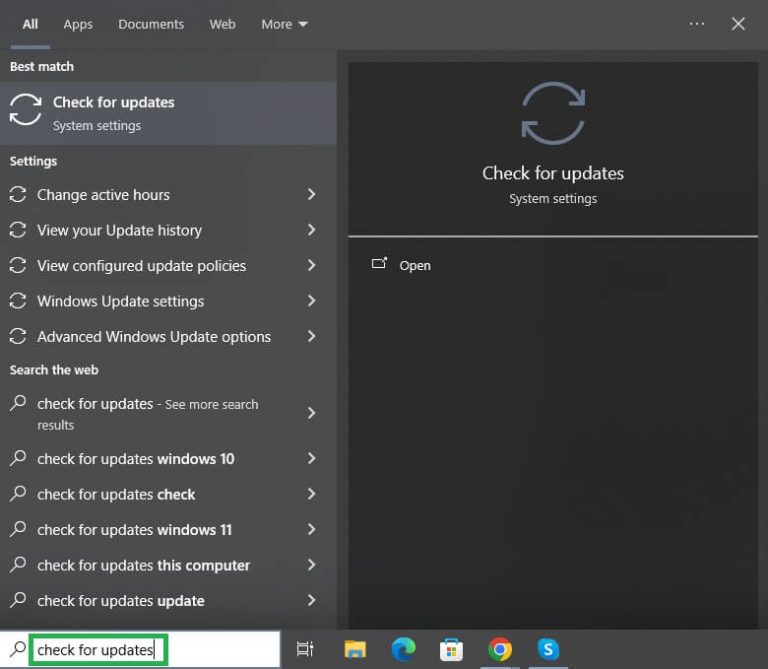Select View your Update history

pyautogui.click(x=119, y=230)
